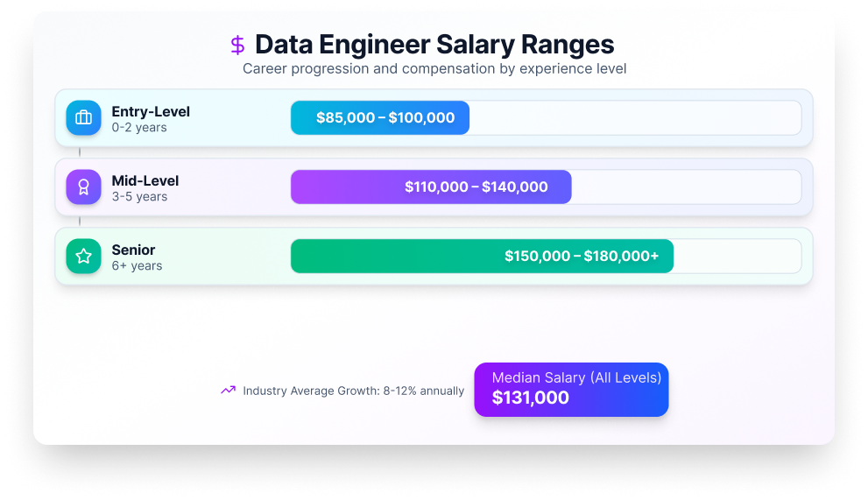
Task: Select the Entry-Level $85,000–$100,000 bar
Action: 380,118
